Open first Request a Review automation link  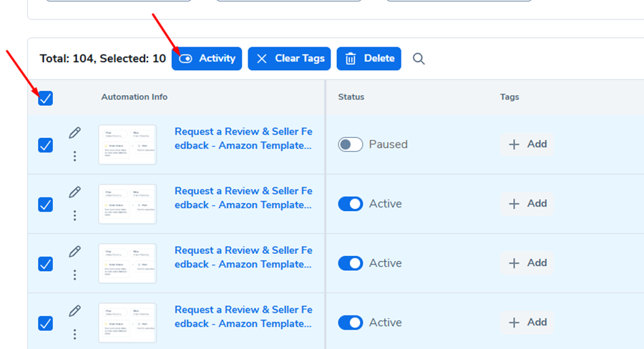pos(243,139)
